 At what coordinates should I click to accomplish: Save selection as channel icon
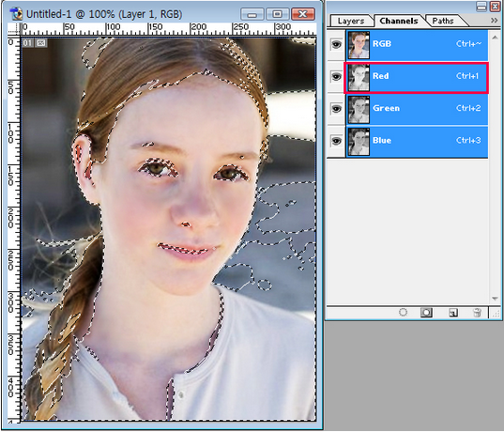[x=426, y=313]
